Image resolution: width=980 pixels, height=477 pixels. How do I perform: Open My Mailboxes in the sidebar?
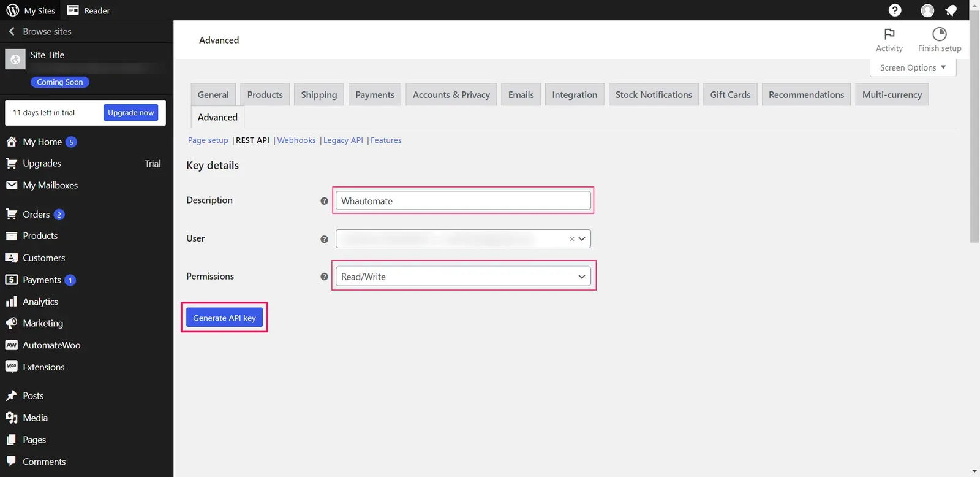50,185
